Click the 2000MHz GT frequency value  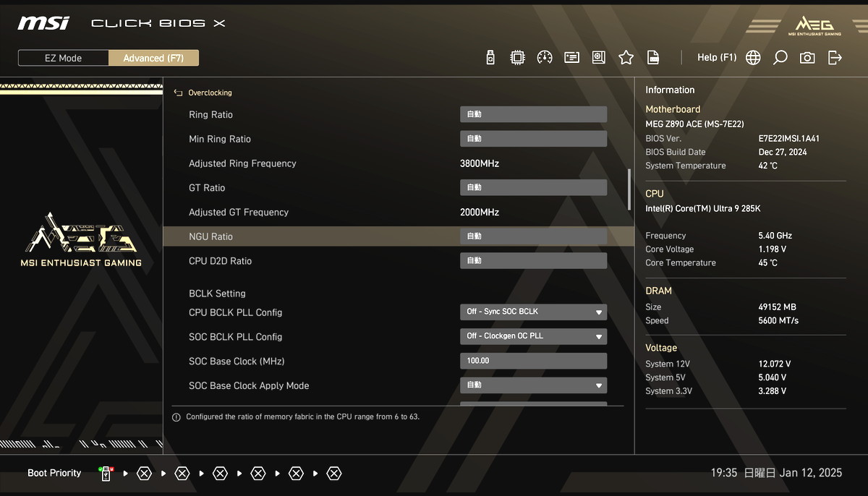tap(480, 213)
